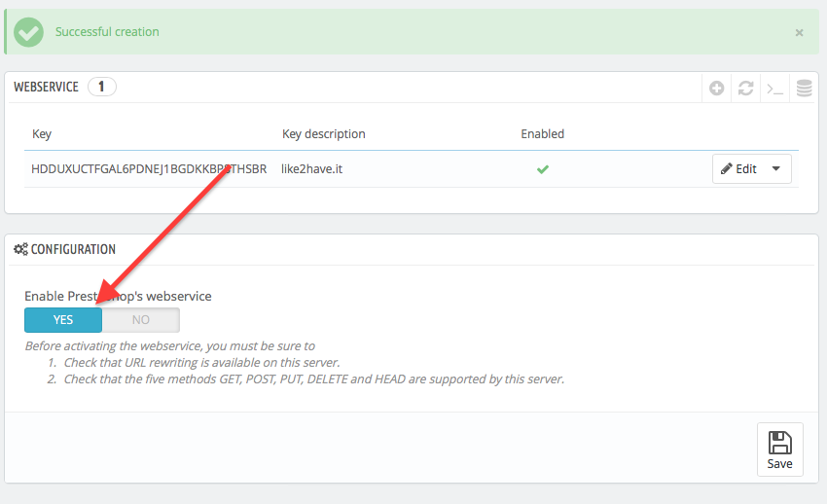This screenshot has height=504, width=827.
Task: Click the webservice count badge
Action: coord(101,87)
